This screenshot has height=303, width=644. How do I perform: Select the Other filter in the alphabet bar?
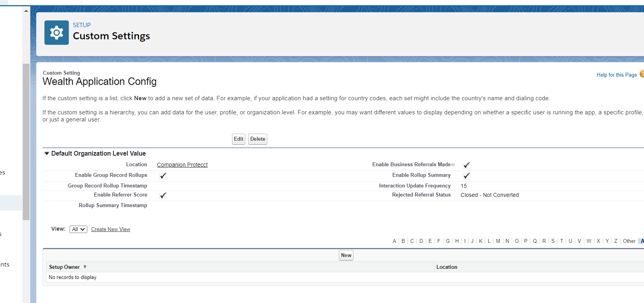click(629, 241)
